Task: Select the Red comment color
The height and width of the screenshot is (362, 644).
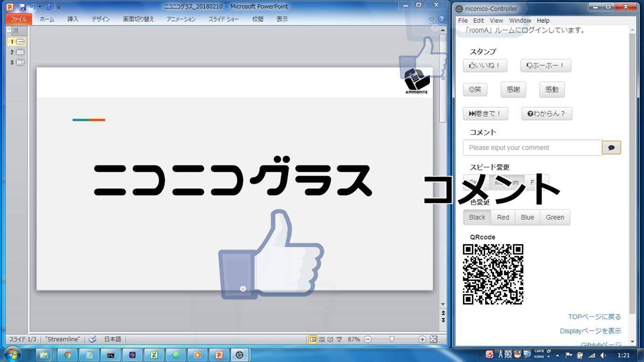Action: coord(503,217)
